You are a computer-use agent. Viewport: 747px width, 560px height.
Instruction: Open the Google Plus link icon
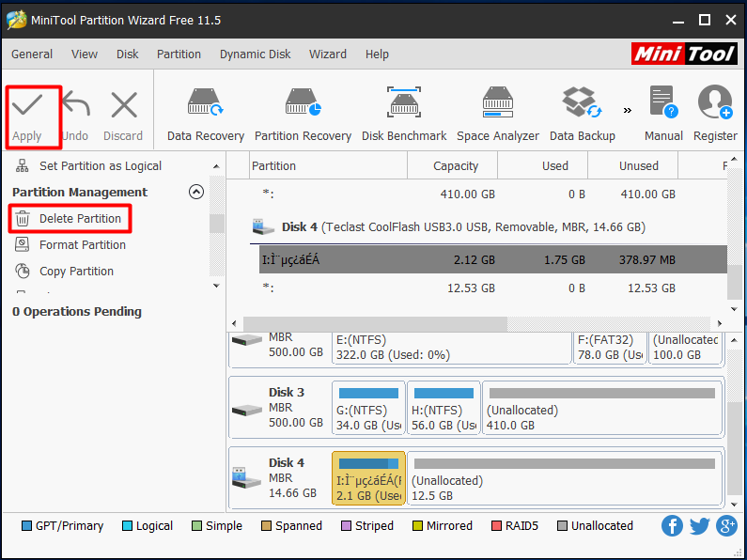[x=727, y=526]
